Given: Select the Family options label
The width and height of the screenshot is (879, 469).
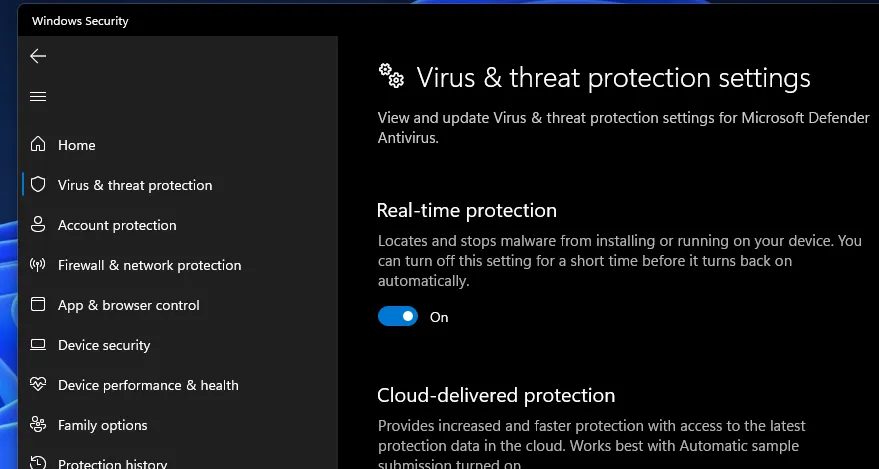Looking at the screenshot, I should (103, 425).
